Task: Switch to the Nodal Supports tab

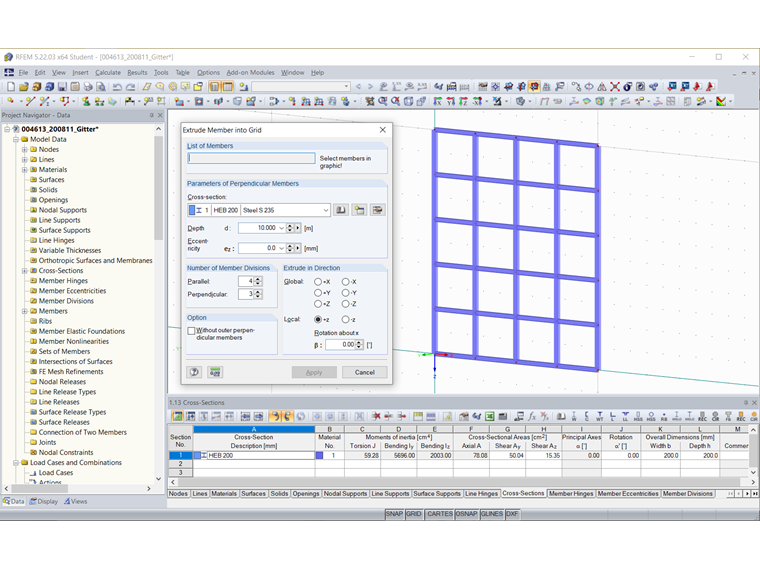Action: [345, 494]
